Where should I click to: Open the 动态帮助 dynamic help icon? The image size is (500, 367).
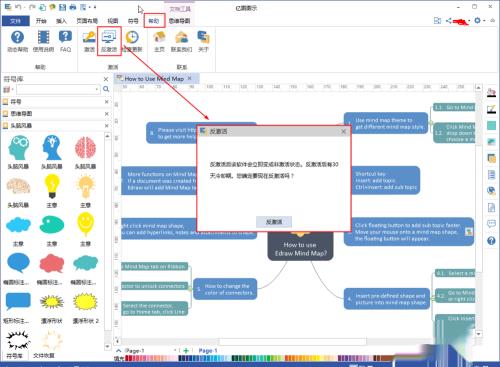coord(17,37)
